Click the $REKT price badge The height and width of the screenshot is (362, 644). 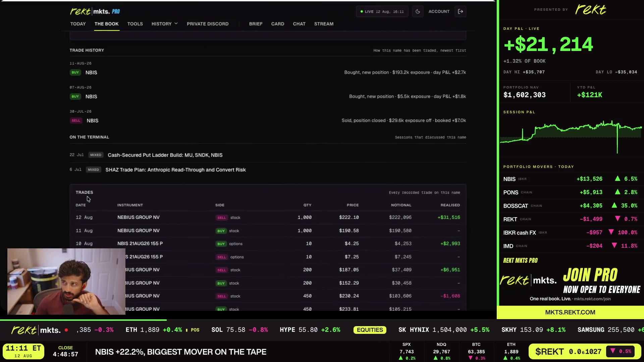(585, 352)
